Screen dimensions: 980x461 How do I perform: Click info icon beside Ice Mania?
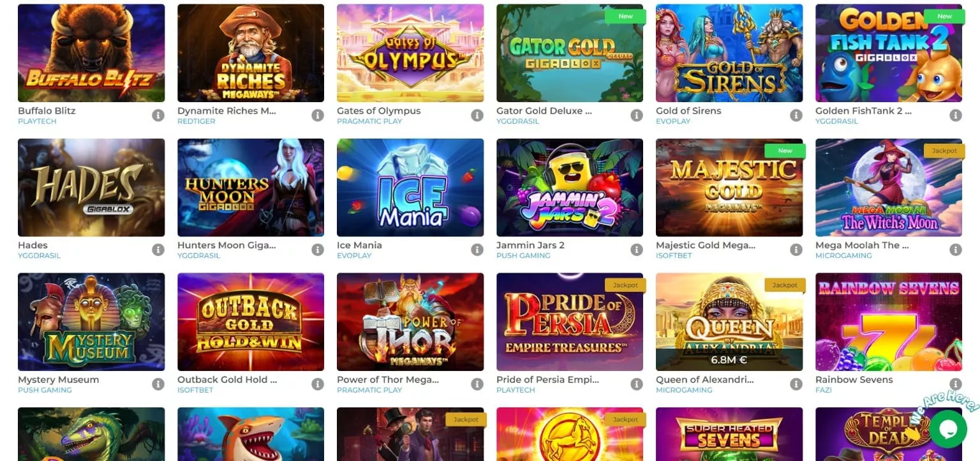(x=477, y=250)
